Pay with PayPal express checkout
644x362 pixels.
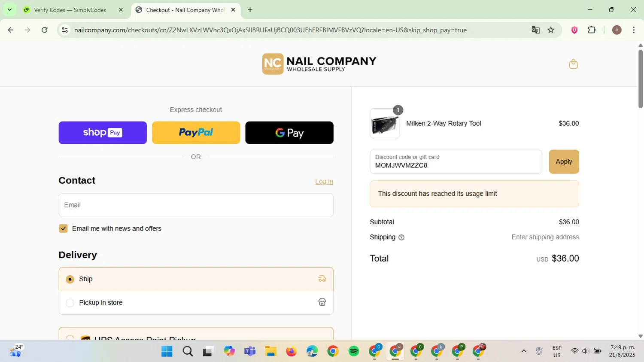pos(196,133)
